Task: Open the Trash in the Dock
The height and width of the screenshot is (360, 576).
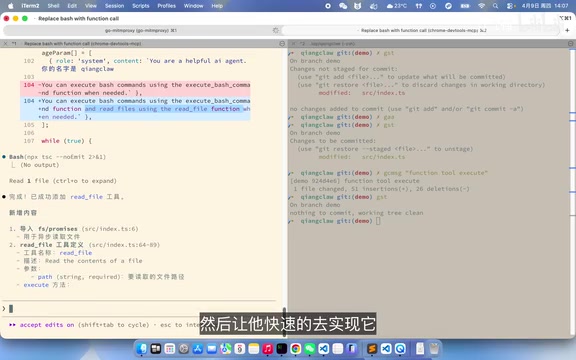Action: (434, 348)
